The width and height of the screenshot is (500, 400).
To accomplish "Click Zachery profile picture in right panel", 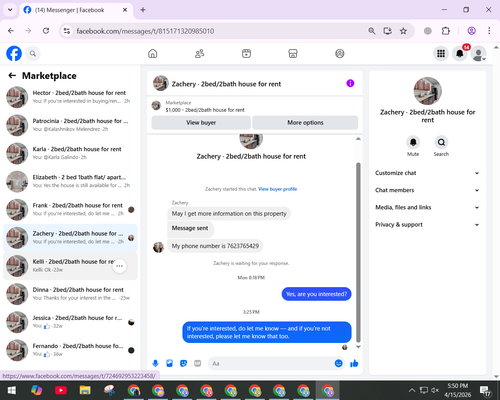I will 428,91.
